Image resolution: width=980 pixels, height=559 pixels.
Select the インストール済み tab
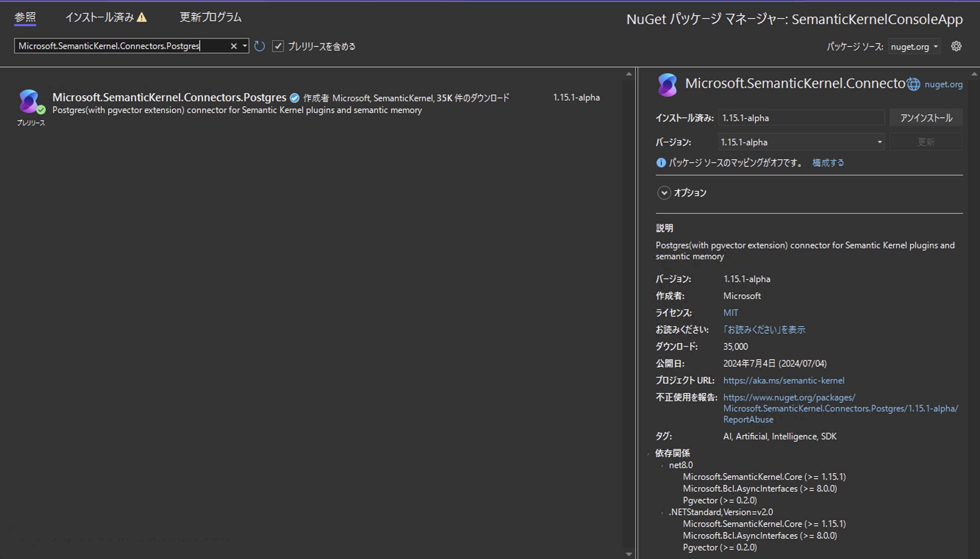tap(100, 17)
